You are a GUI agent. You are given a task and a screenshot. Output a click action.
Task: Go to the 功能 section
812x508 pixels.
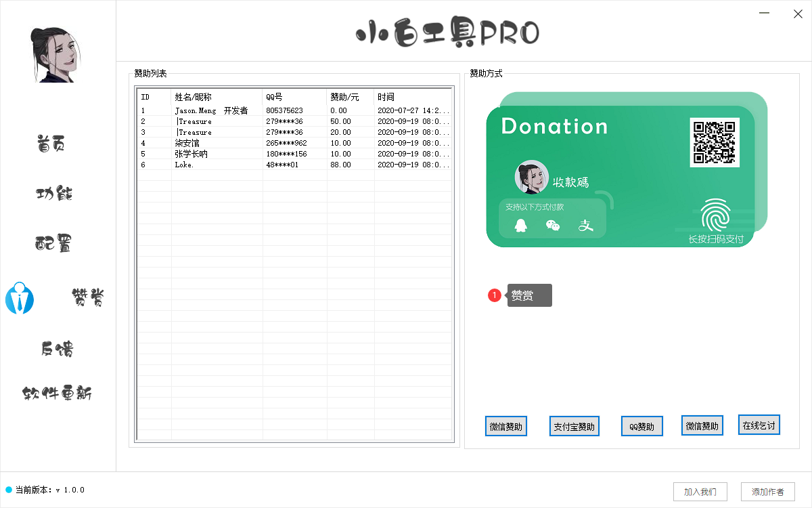click(x=54, y=194)
